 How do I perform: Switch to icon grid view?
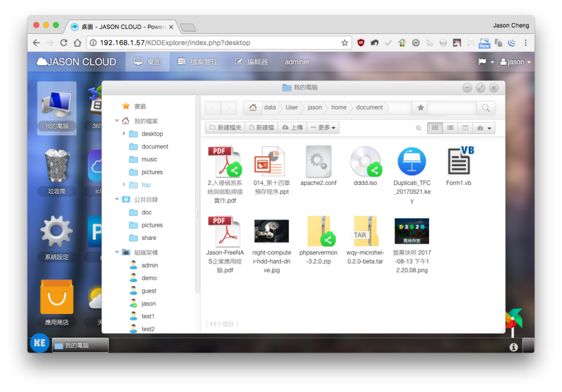pyautogui.click(x=435, y=128)
